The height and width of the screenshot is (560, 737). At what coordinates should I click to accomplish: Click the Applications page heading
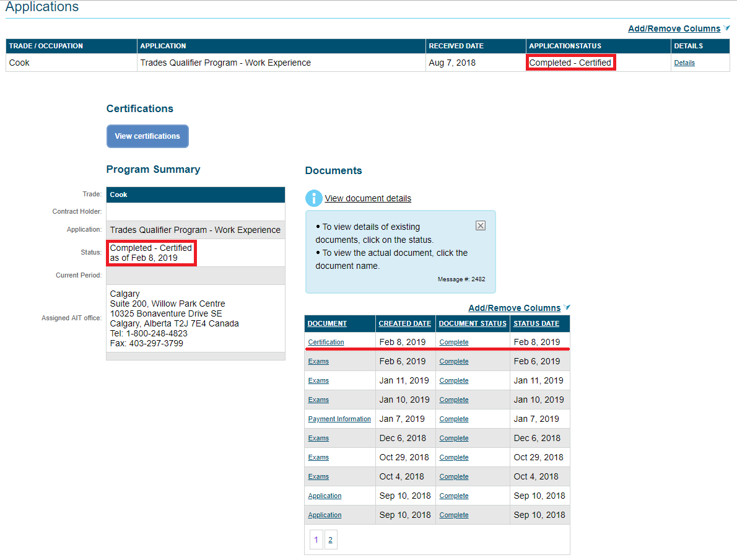click(42, 7)
